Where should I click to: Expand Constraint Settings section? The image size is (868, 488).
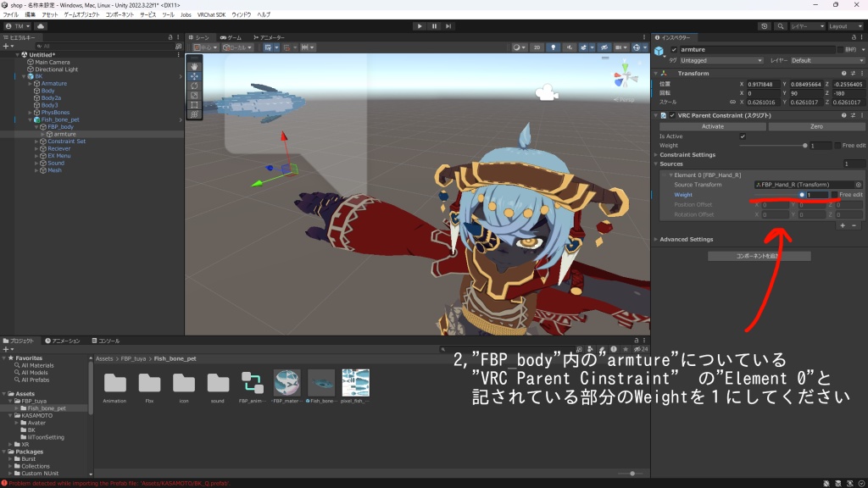click(x=656, y=155)
